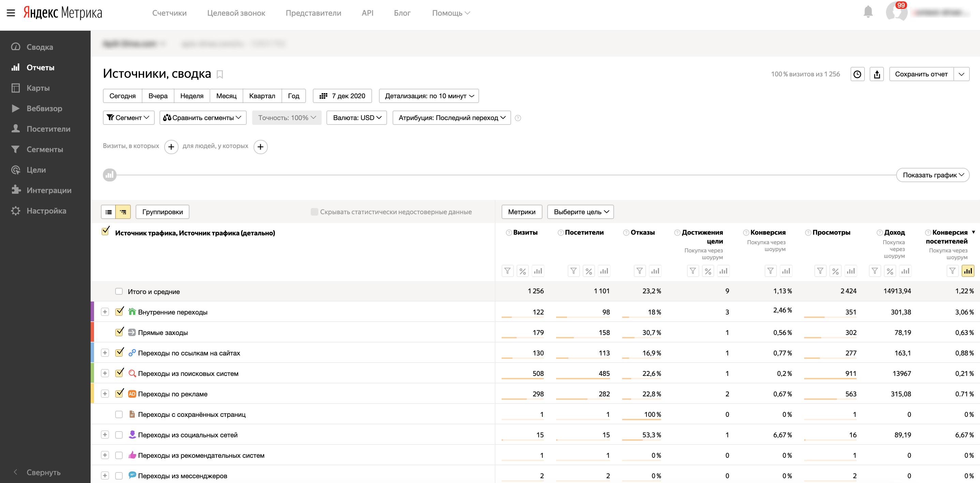
Task: Click 'Сохранить отчет' button
Action: (921, 74)
